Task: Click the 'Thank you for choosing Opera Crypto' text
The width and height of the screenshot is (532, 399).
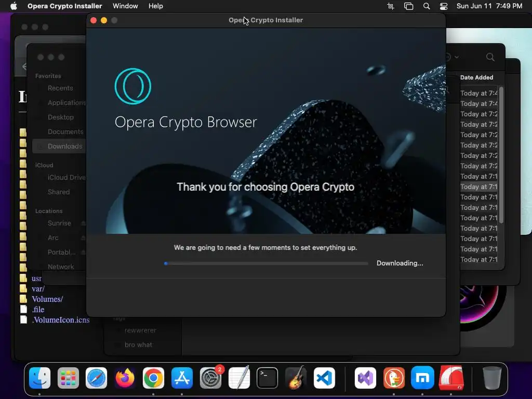Action: click(265, 187)
